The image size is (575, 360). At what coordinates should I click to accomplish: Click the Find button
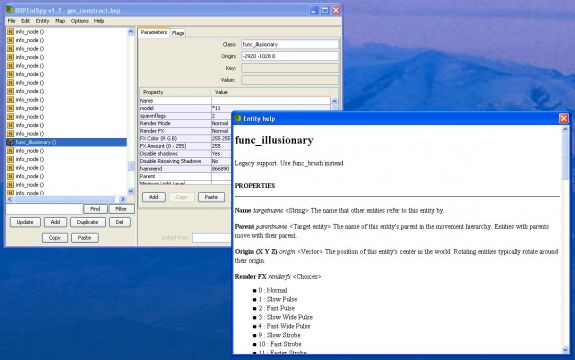[x=95, y=209]
